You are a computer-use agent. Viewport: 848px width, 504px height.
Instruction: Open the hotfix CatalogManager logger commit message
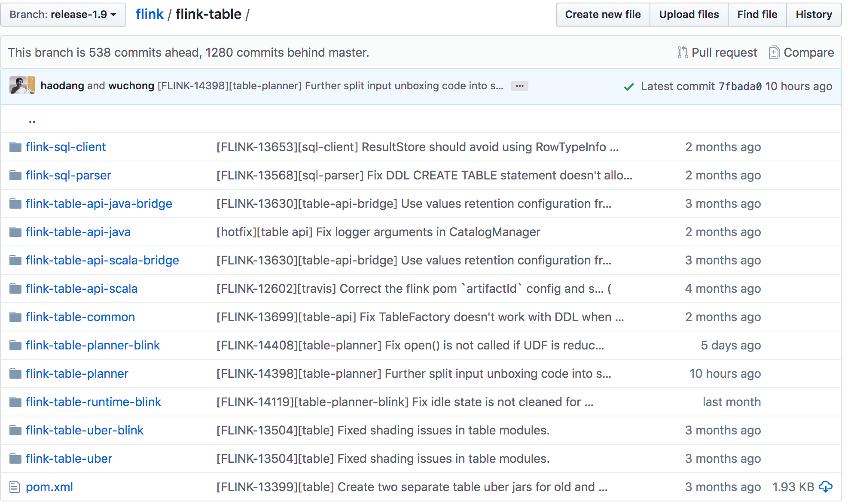point(378,232)
